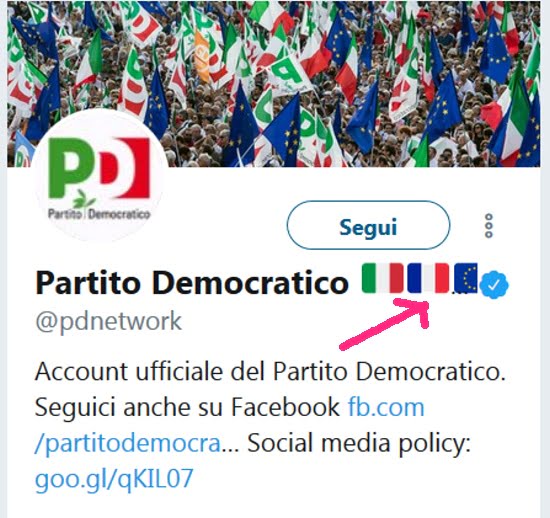Click the Partito Democratico display name
This screenshot has height=518, width=550.
(x=192, y=283)
